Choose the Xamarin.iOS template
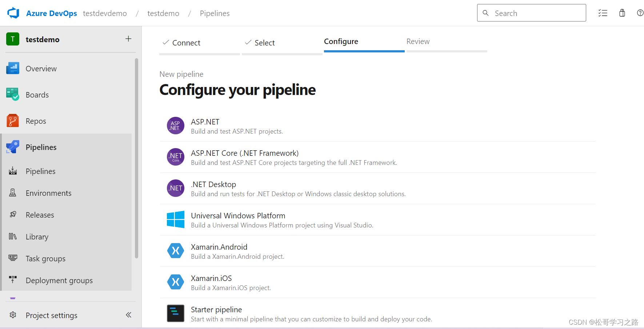This screenshot has height=329, width=644. (x=377, y=282)
